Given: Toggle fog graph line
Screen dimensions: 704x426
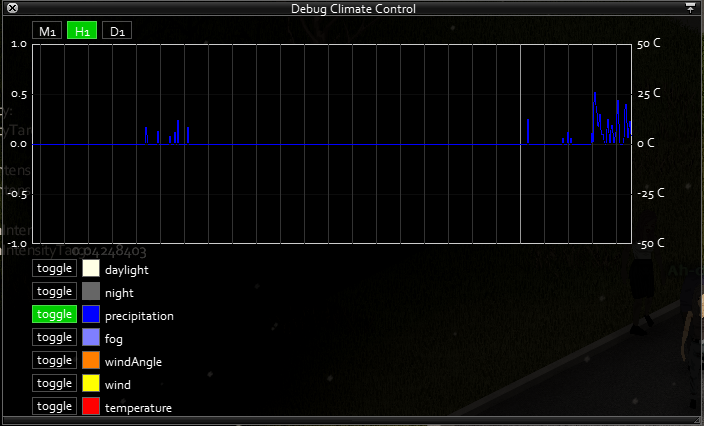Looking at the screenshot, I should click(54, 337).
